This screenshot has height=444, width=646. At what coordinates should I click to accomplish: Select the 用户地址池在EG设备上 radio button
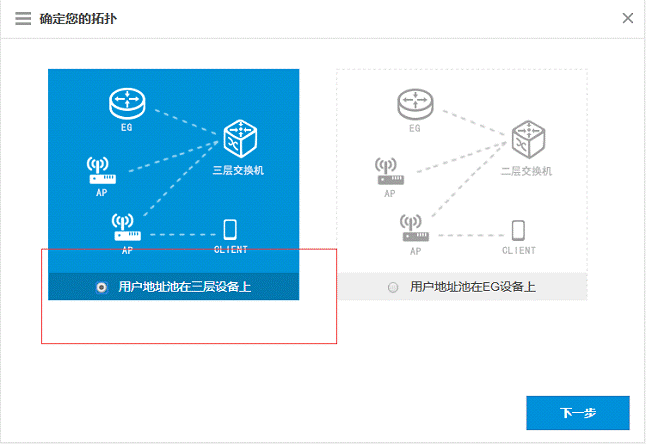[393, 287]
